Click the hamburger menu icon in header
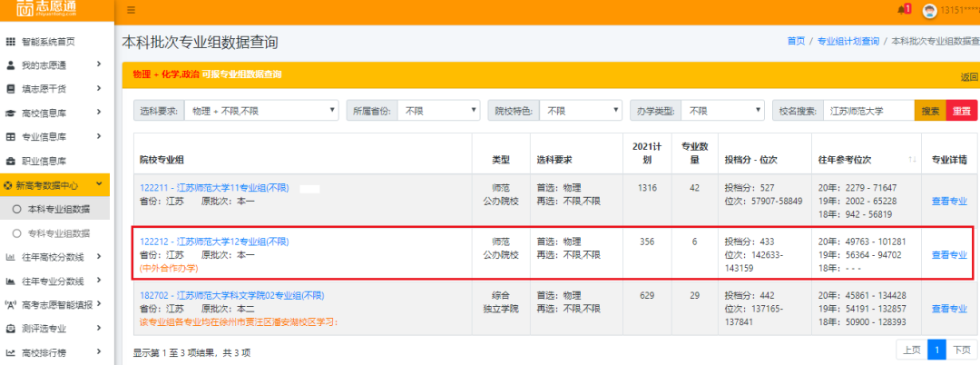This screenshot has width=980, height=365. 132,10
